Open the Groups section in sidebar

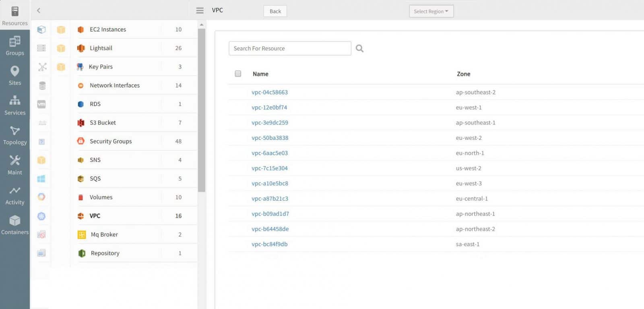point(15,45)
